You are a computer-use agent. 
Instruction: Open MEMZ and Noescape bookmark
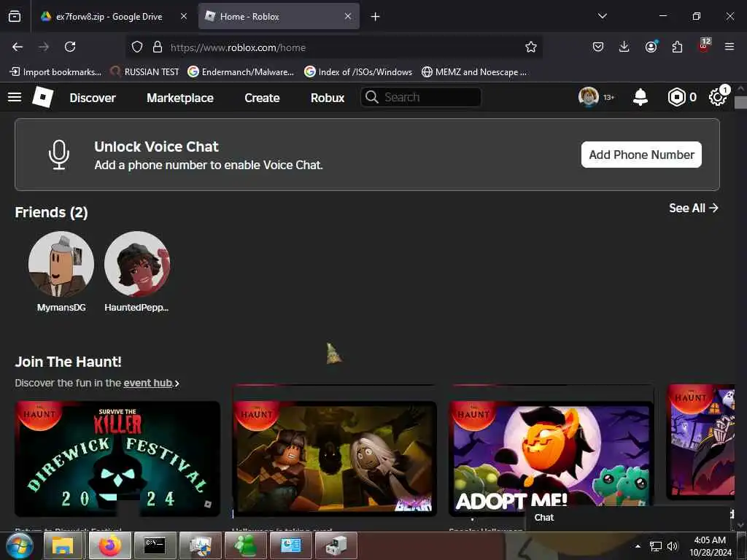[474, 72]
